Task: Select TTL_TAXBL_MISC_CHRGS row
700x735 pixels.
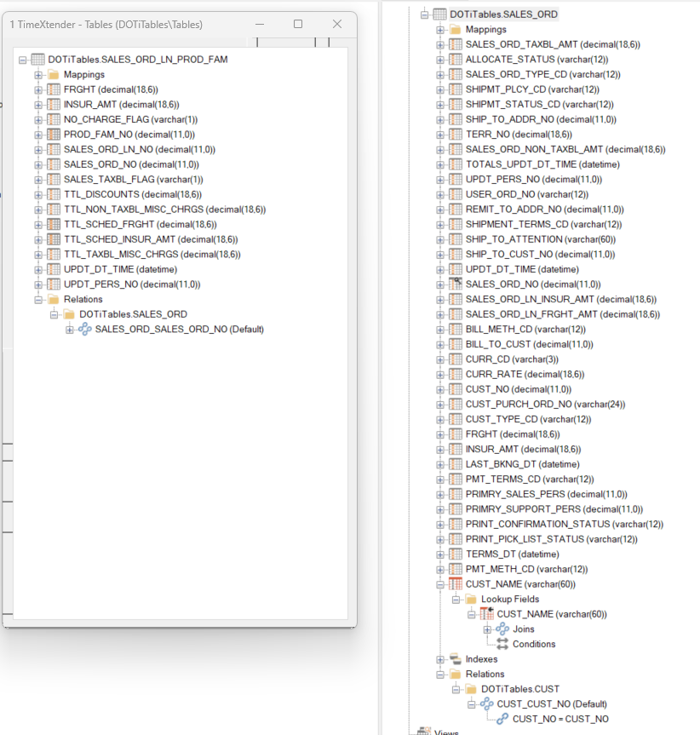Action: tap(152, 255)
